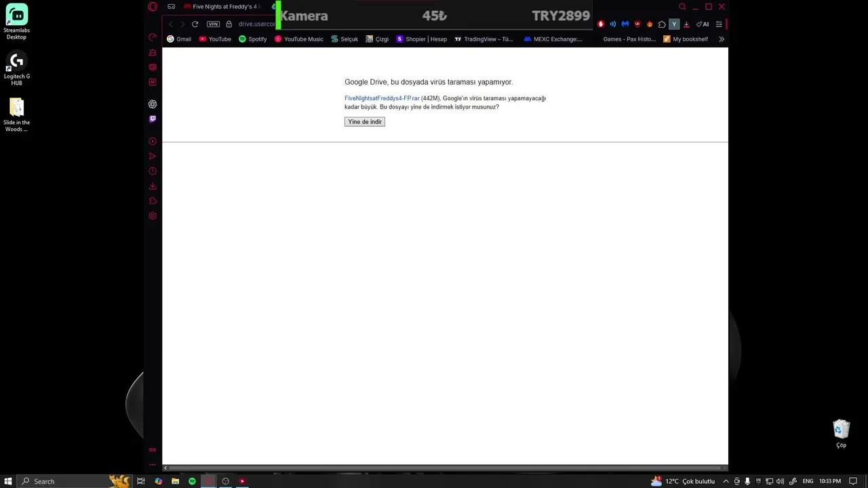This screenshot has width=868, height=488.
Task: Click the site security padlock icon
Action: click(229, 24)
